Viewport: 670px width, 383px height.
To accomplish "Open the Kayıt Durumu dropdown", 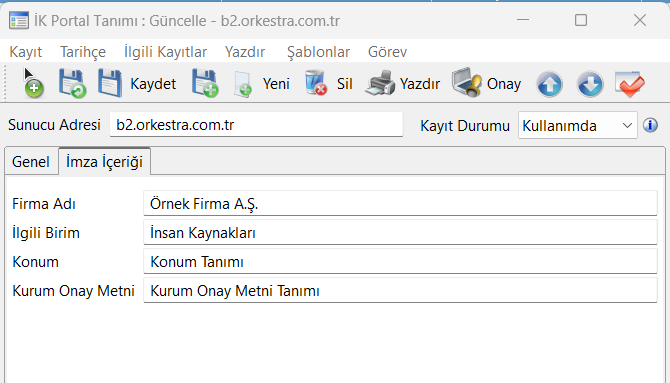I will 577,125.
